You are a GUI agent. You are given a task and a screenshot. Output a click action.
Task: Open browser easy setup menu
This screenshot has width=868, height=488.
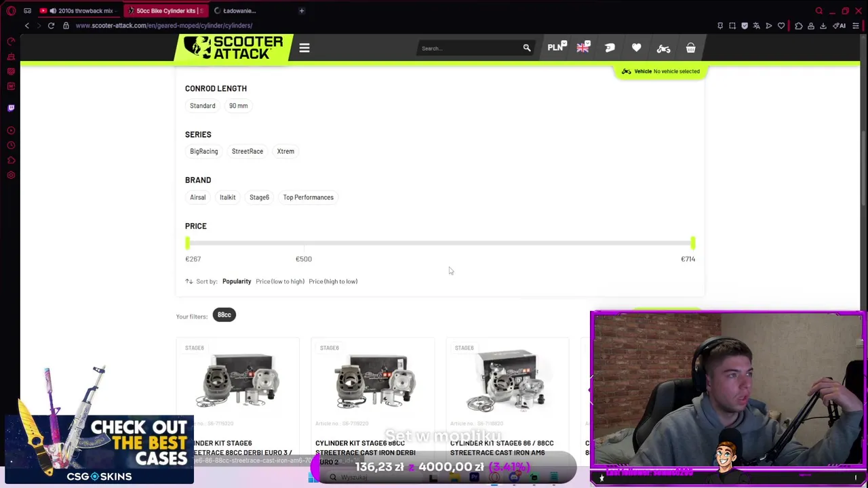pos(857,26)
